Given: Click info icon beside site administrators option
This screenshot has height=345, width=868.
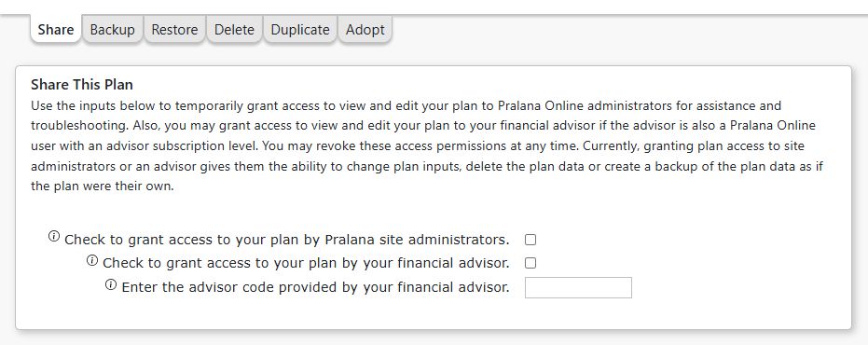Looking at the screenshot, I should [54, 237].
